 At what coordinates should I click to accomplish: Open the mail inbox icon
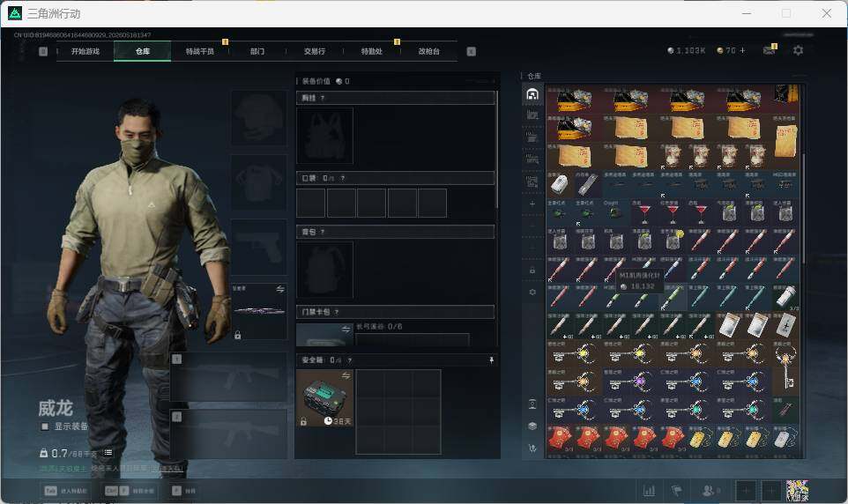coord(769,50)
